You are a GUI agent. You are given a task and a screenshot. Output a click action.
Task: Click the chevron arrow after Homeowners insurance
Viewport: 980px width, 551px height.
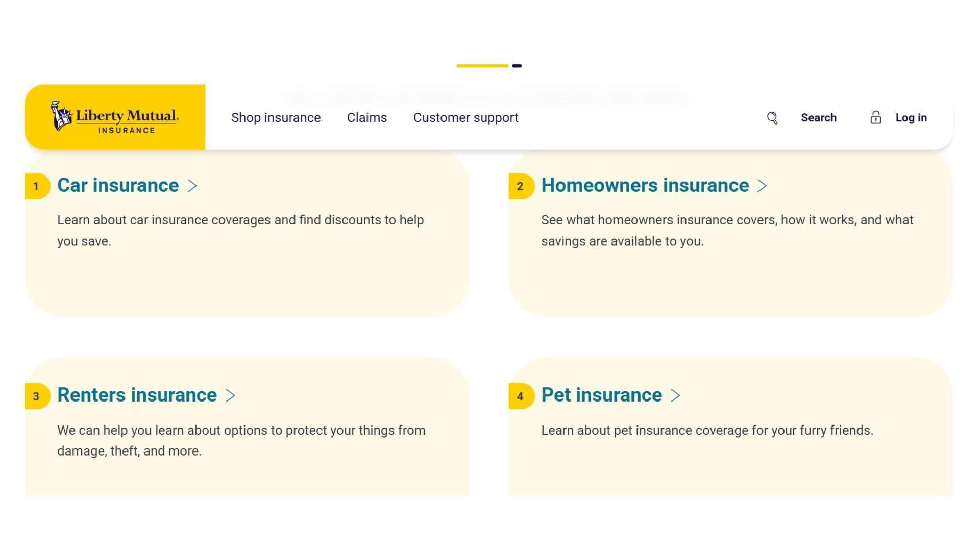(x=762, y=186)
